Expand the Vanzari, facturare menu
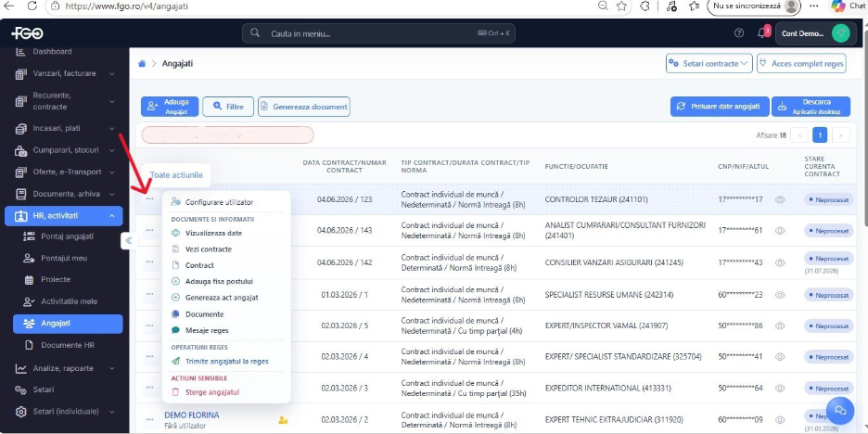The image size is (868, 434). (x=65, y=73)
